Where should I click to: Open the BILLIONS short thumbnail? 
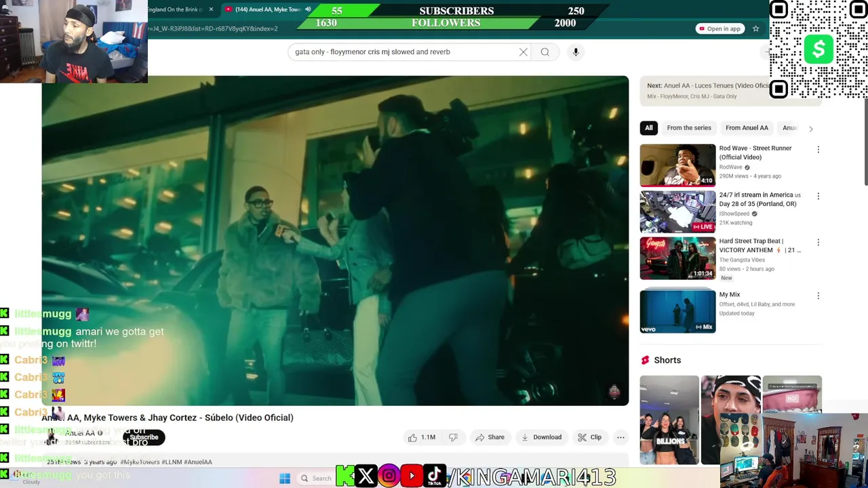coord(669,420)
